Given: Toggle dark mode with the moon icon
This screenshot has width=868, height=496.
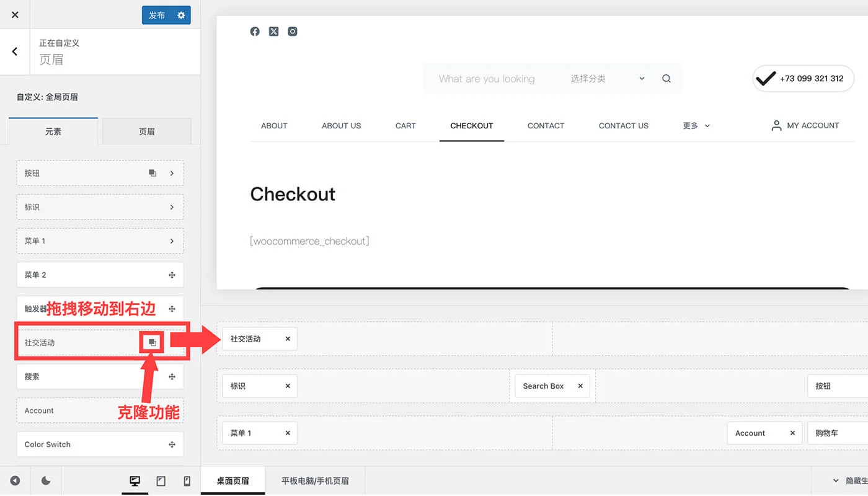Looking at the screenshot, I should coord(45,480).
